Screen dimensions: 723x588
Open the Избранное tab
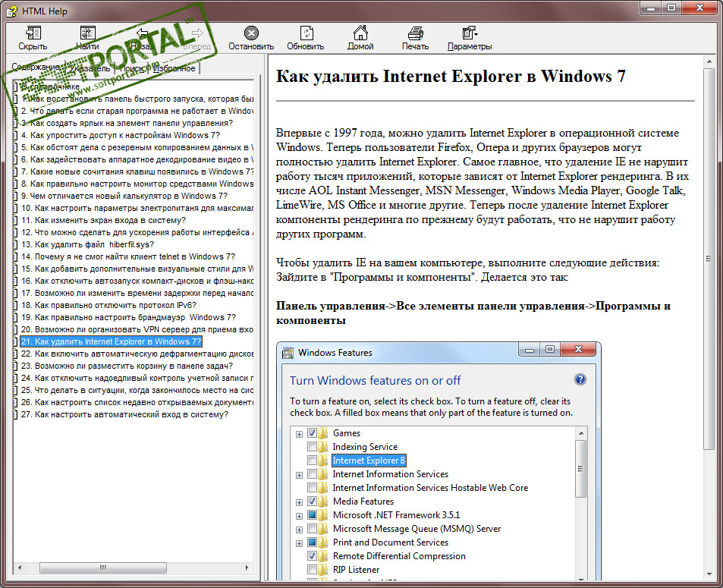pos(174,69)
